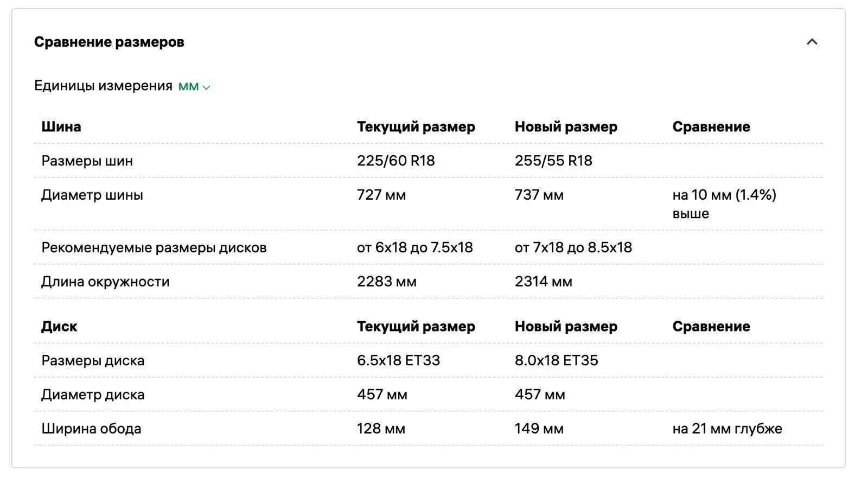
Task: Click the Сравнение размеров heading
Action: tap(109, 42)
